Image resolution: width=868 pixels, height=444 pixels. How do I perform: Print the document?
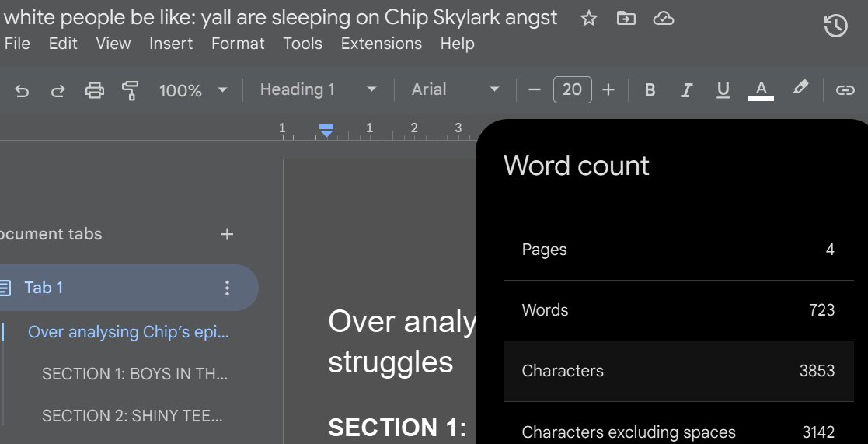[95, 89]
